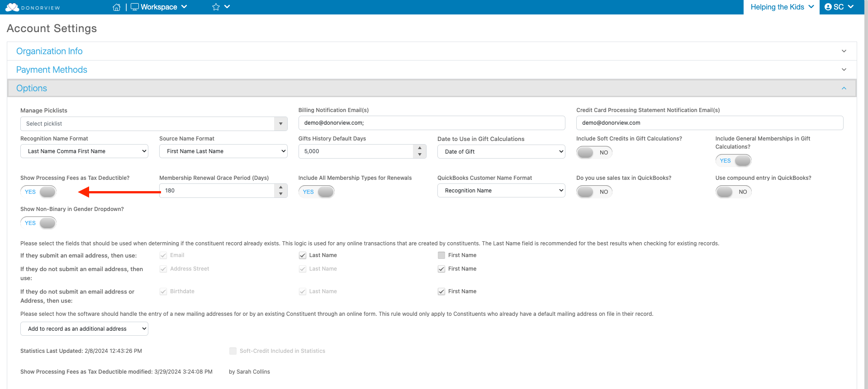
Task: Click the disabled Email checkbox
Action: pyautogui.click(x=163, y=255)
